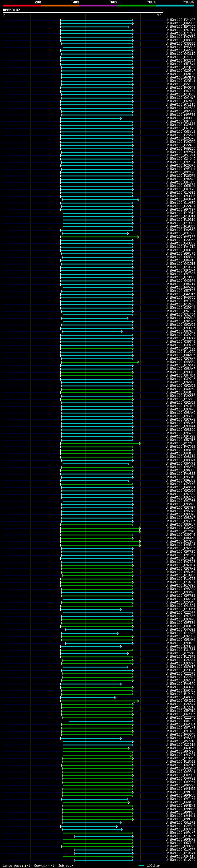Image resolution: width=197 pixels, height=868 pixels.
Task: Click the Large gaps legend text
Action: click(x=38, y=865)
